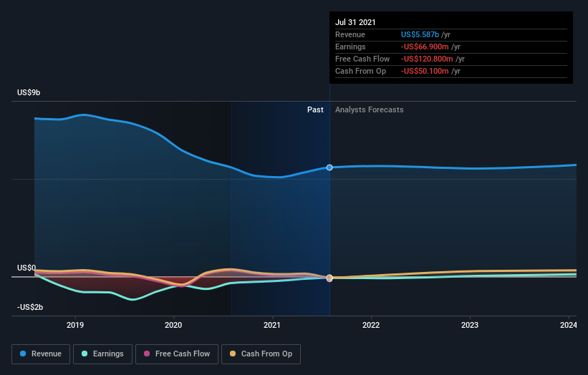Click the 2021 axis label
Viewport: 588px width, 375px height.
pyautogui.click(x=272, y=325)
